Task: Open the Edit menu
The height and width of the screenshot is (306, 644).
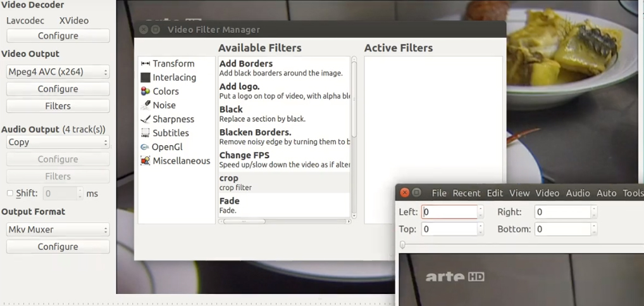Action: click(495, 193)
